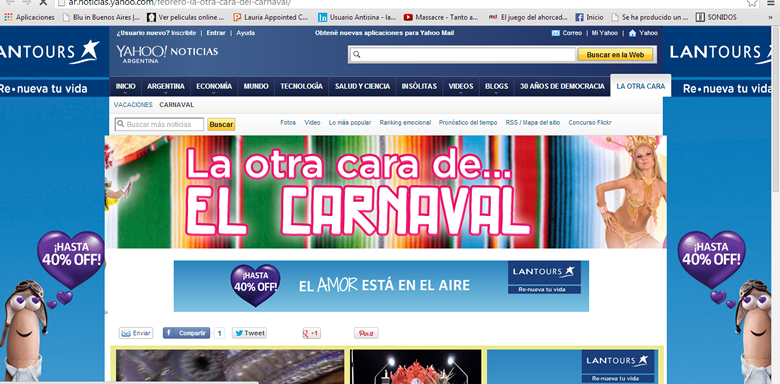Click the Enviar email share button
Image resolution: width=780 pixels, height=384 pixels.
click(136, 333)
